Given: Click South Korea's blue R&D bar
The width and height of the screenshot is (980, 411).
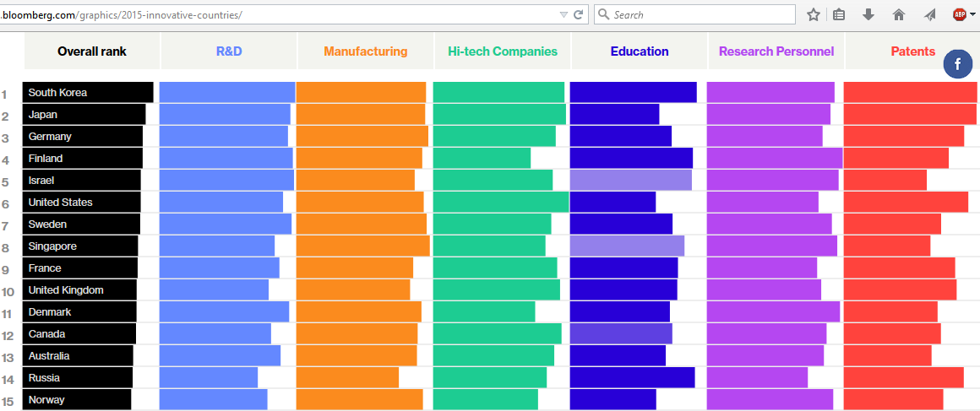Looking at the screenshot, I should [227, 93].
